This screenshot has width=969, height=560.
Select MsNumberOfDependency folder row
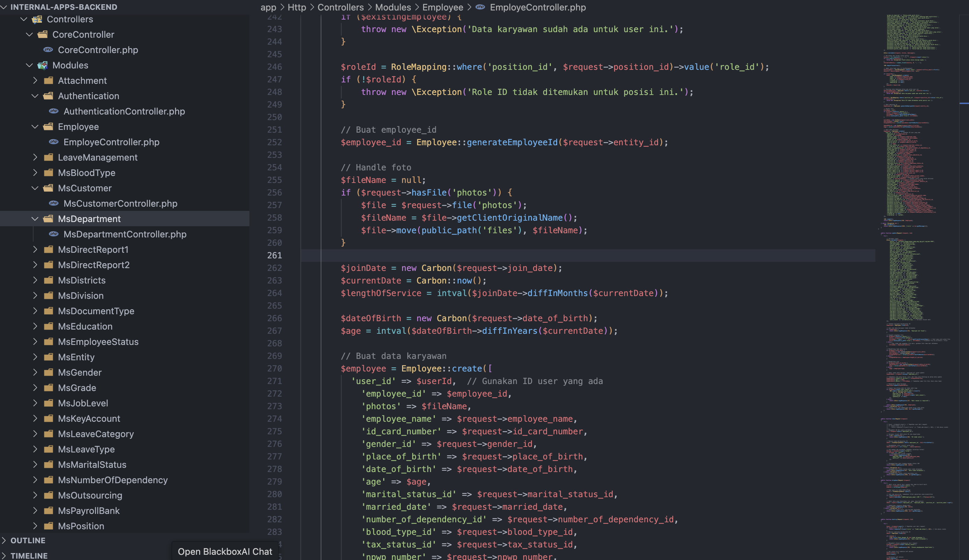[x=125, y=480]
